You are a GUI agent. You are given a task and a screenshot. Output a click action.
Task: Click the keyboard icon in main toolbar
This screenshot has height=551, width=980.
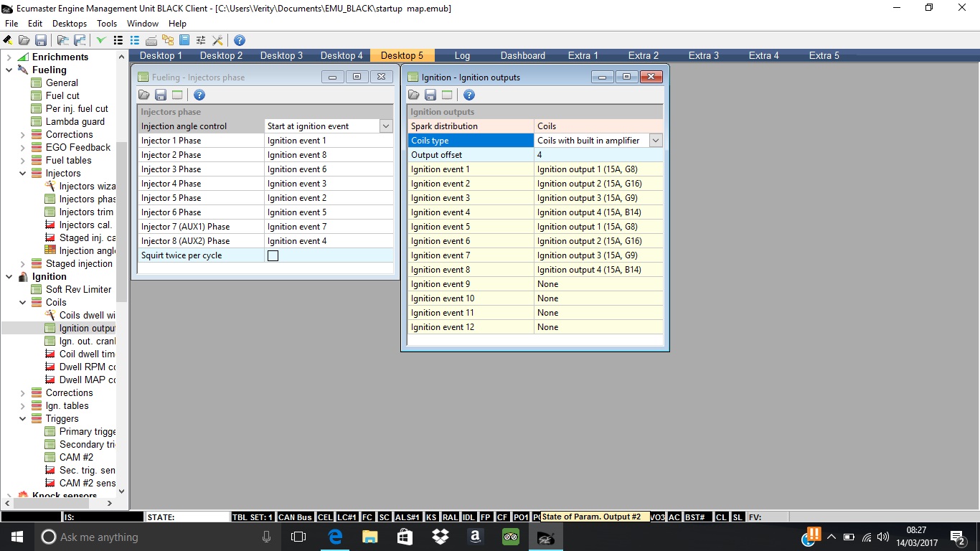click(151, 40)
